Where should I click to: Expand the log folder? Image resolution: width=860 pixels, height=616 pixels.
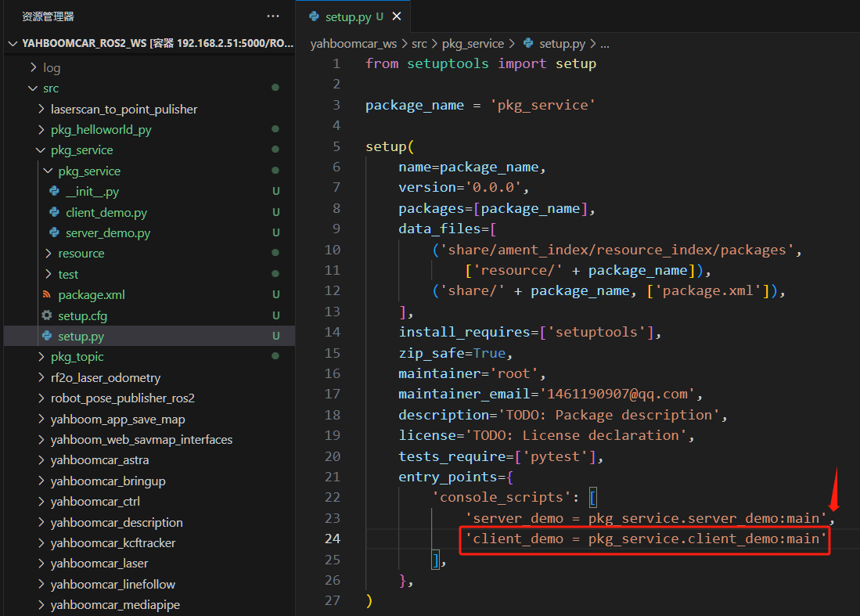(x=34, y=67)
